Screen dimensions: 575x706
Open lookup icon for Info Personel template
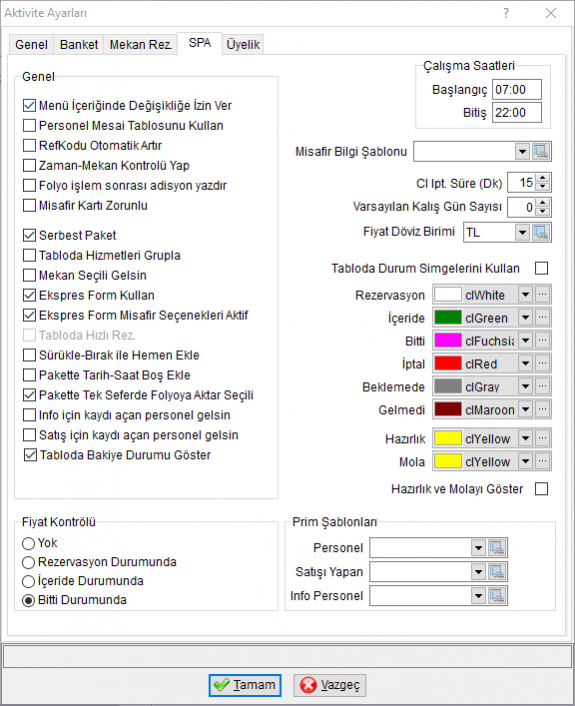[497, 596]
